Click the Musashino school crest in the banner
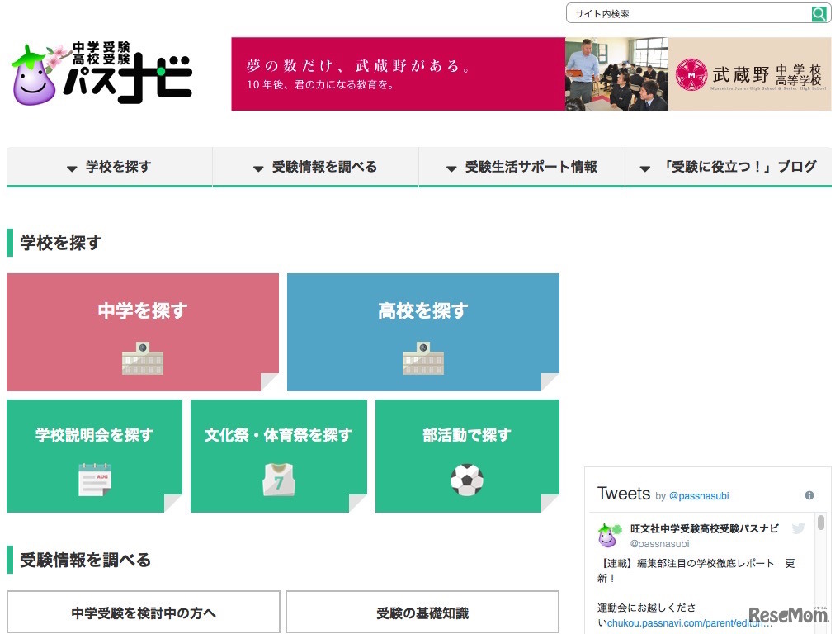This screenshot has height=634, width=840. pyautogui.click(x=693, y=74)
